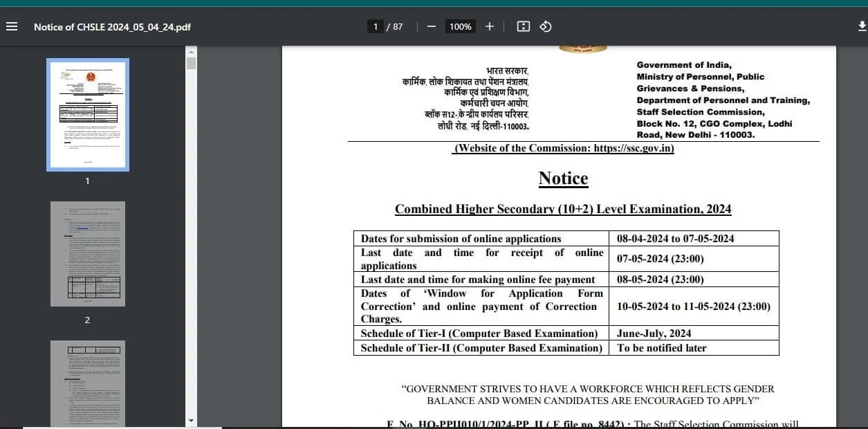The image size is (868, 429).
Task: Click Schedule of Tier-II row label
Action: point(481,348)
